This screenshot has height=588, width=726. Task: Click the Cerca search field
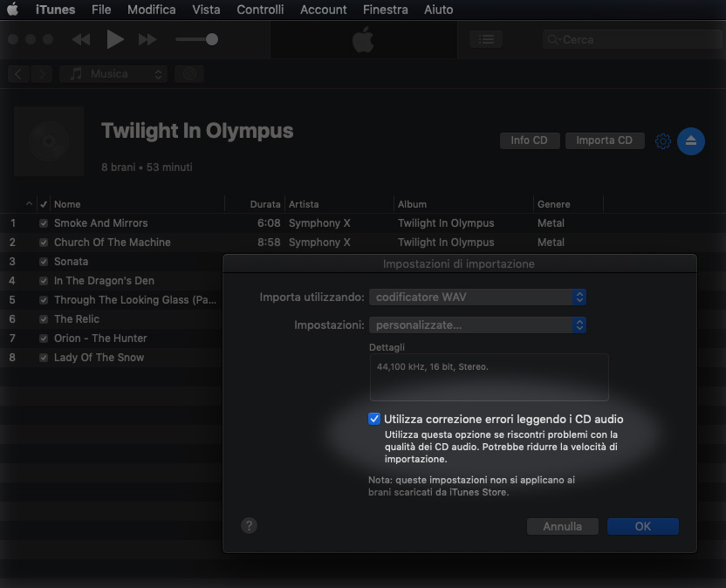tap(632, 39)
